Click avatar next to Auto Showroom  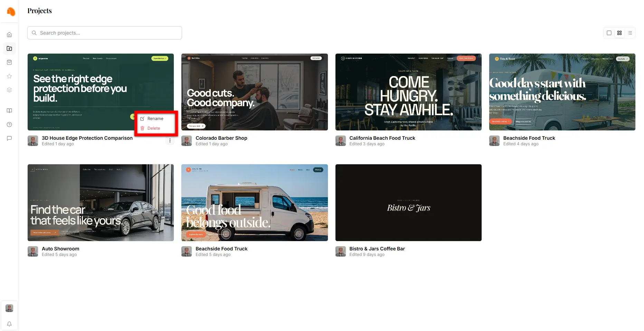coord(33,251)
